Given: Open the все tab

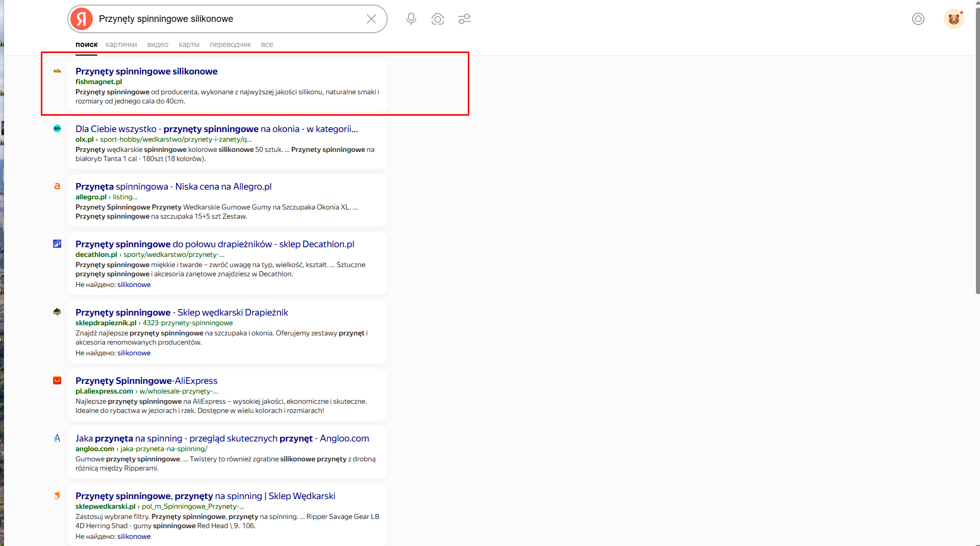Looking at the screenshot, I should point(267,44).
